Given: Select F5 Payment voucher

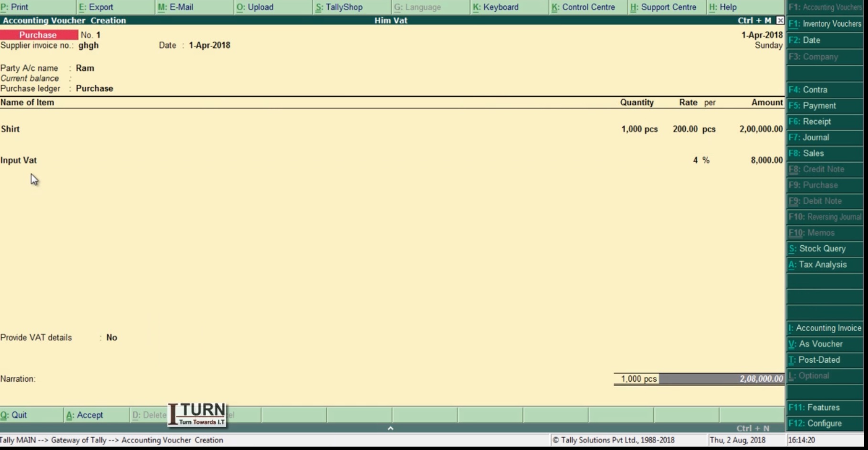Looking at the screenshot, I should click(813, 105).
